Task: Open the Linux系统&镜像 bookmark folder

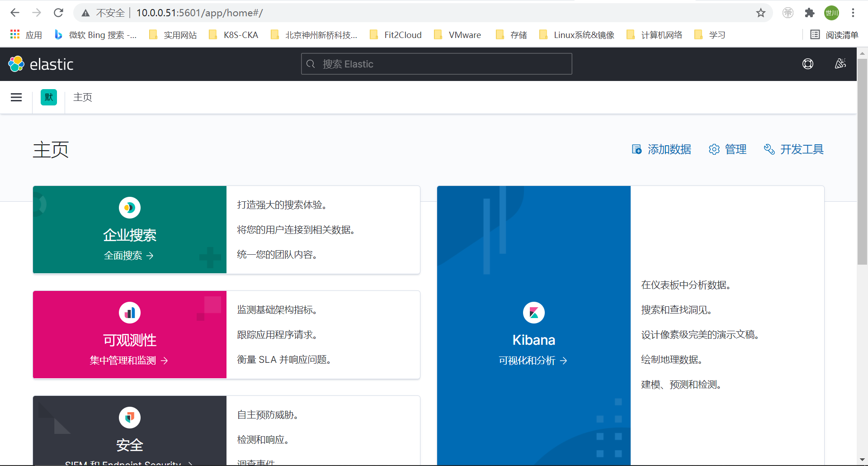Action: coord(577,35)
